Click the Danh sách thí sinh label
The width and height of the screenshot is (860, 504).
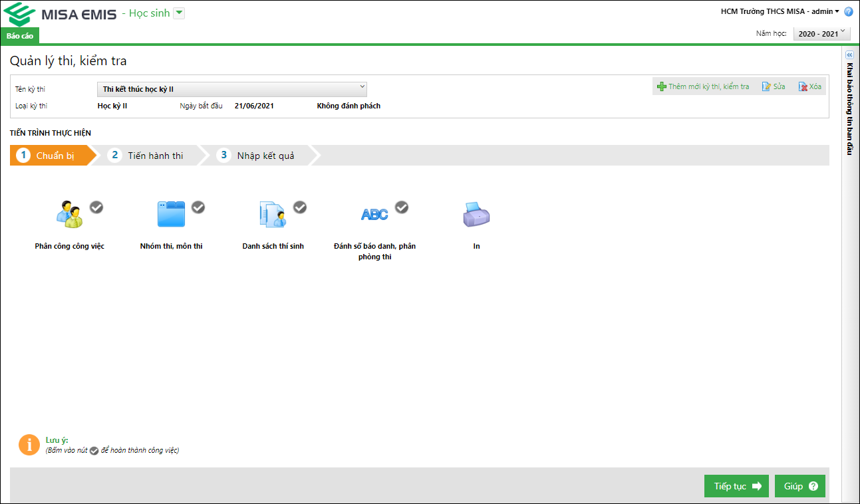coord(273,246)
